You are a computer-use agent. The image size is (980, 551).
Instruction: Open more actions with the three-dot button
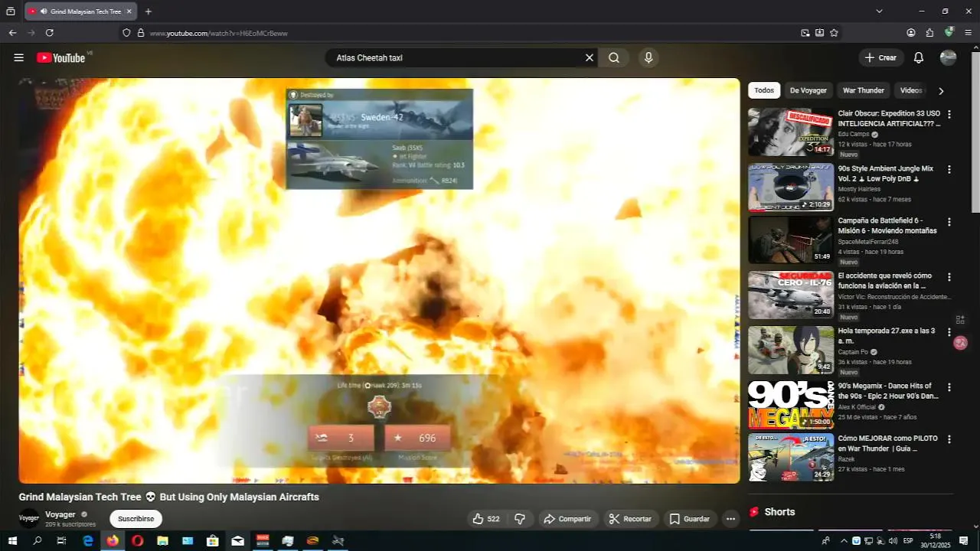pos(730,519)
